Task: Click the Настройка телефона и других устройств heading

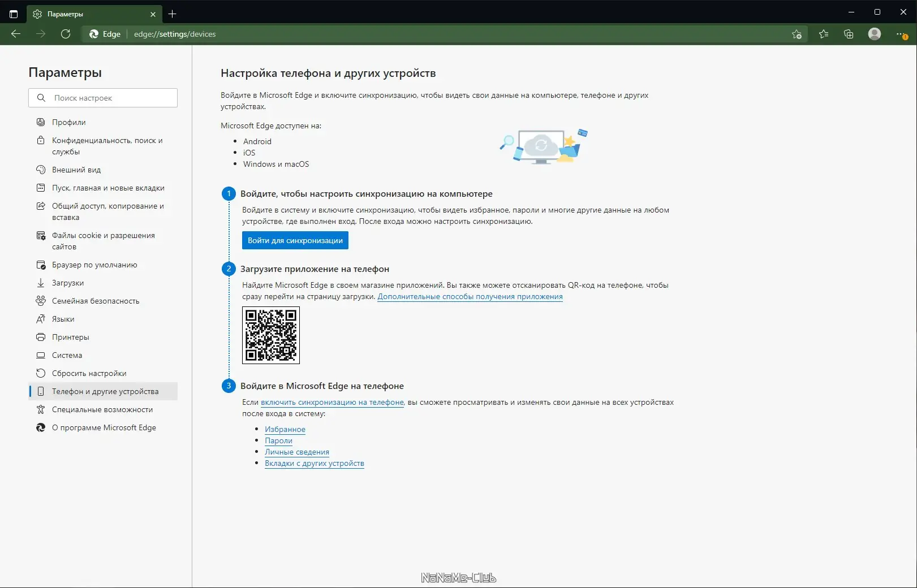Action: [x=328, y=73]
